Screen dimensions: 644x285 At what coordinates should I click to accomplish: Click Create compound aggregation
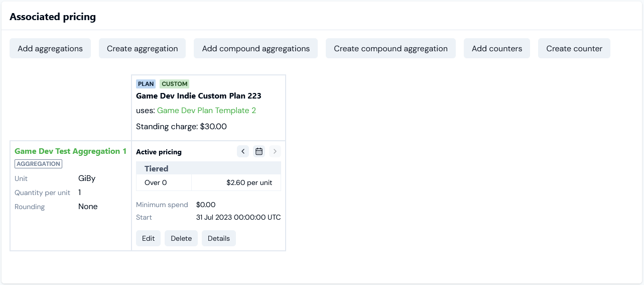click(391, 48)
